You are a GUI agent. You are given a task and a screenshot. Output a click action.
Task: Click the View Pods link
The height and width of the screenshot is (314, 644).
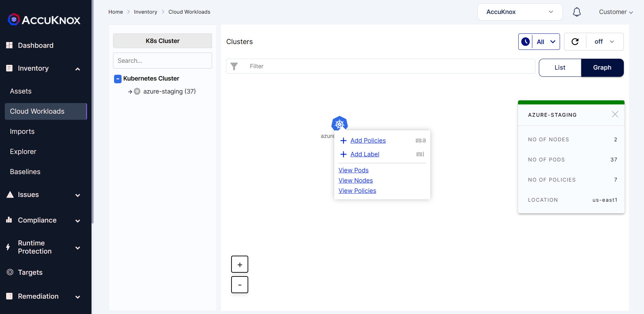353,170
